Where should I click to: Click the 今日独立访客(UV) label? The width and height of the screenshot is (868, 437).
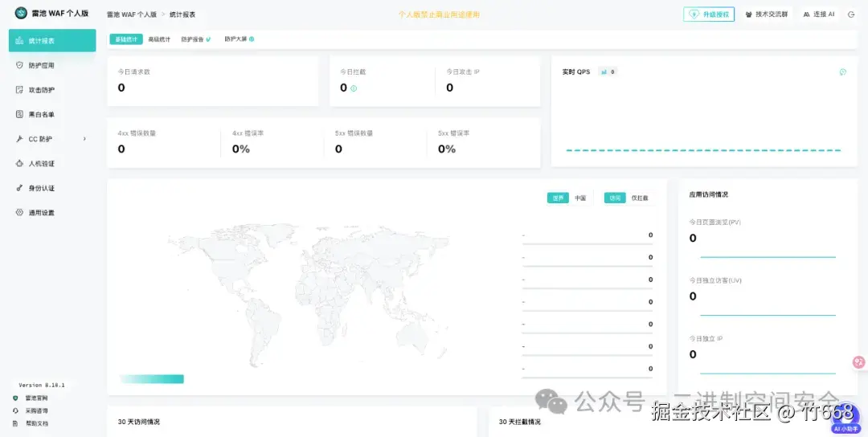715,280
